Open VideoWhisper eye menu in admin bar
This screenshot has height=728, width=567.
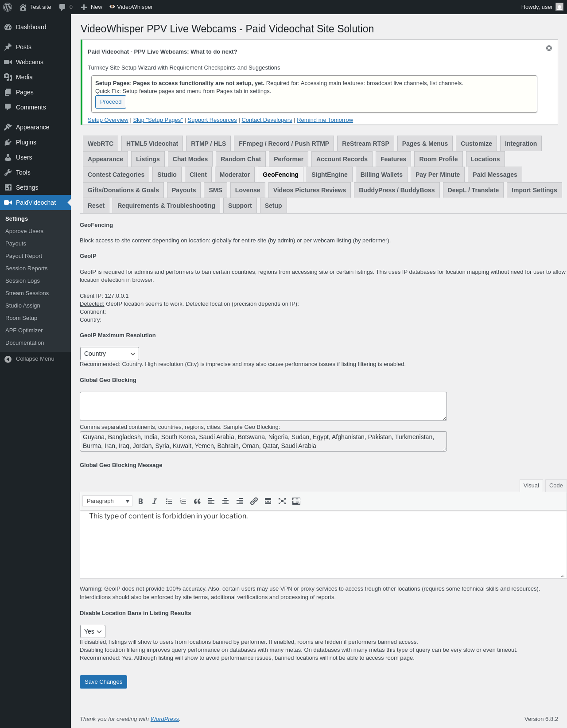click(x=131, y=7)
